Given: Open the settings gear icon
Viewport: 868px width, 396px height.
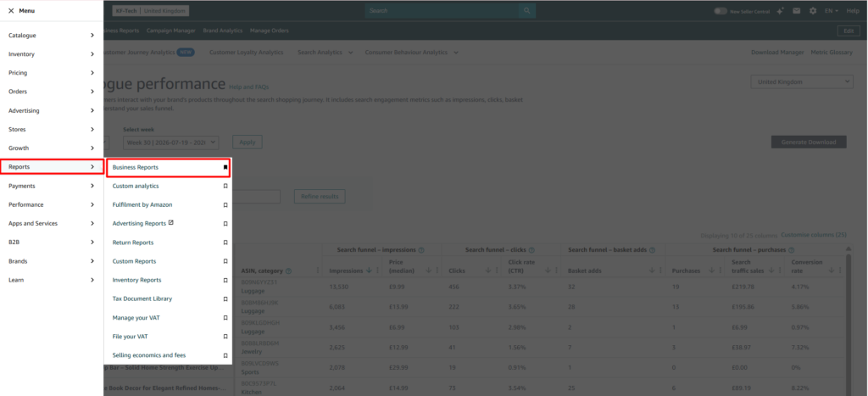Looking at the screenshot, I should click(x=813, y=10).
